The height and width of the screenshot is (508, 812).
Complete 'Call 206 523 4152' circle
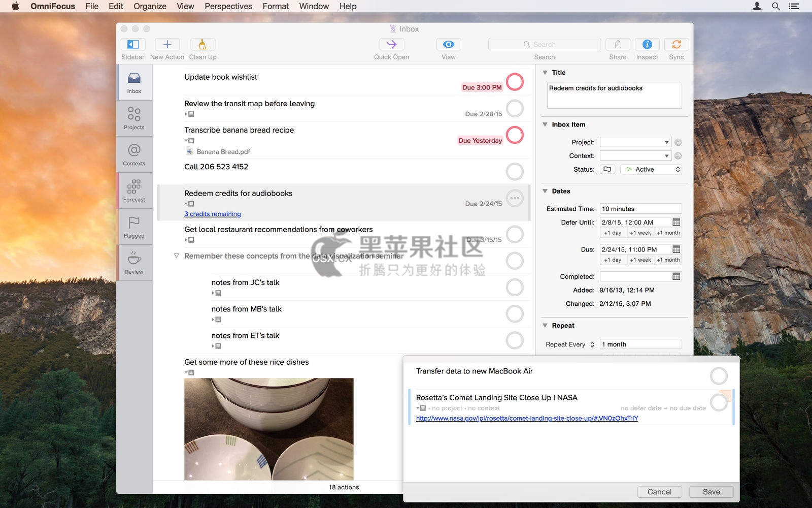tap(515, 172)
